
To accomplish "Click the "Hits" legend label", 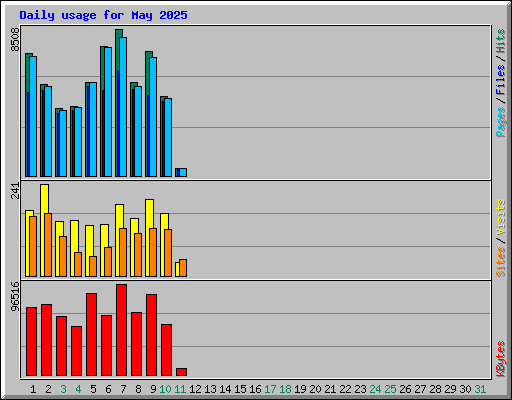I will pos(500,41).
